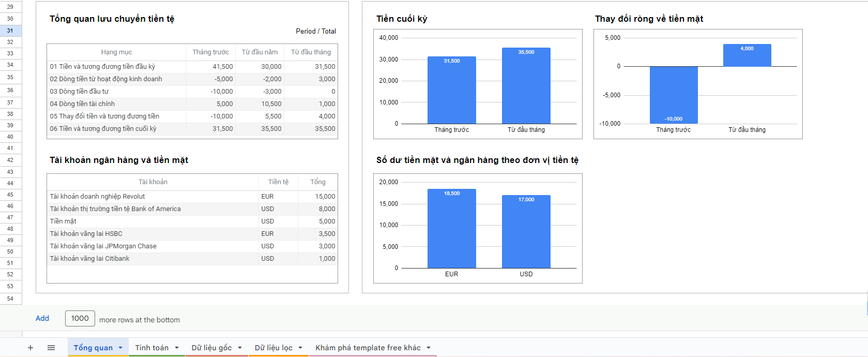Open the Tổng quan tab dropdown arrow
The image size is (868, 357).
(x=120, y=348)
